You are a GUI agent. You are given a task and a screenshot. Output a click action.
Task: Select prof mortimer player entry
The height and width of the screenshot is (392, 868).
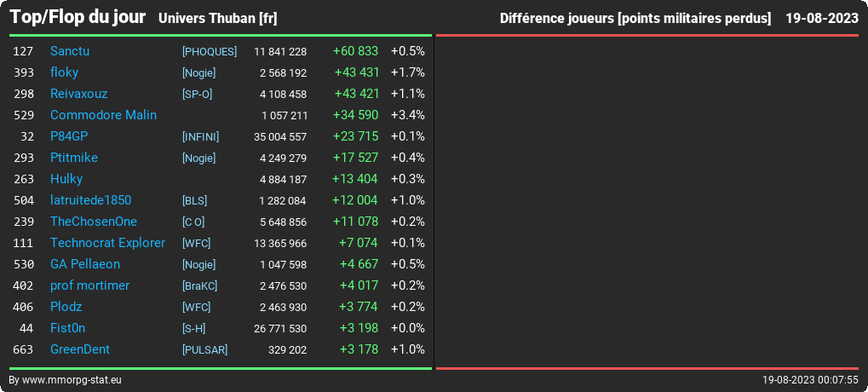pyautogui.click(x=89, y=285)
